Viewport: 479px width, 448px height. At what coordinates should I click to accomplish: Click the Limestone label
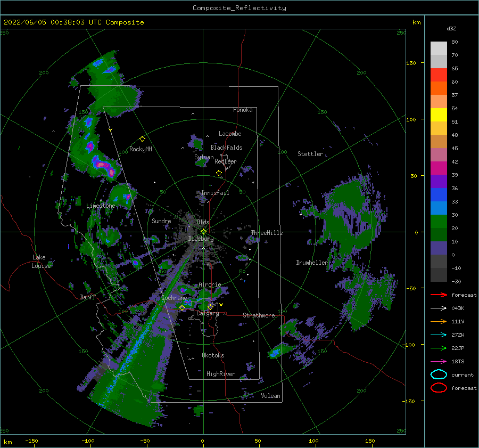point(101,206)
